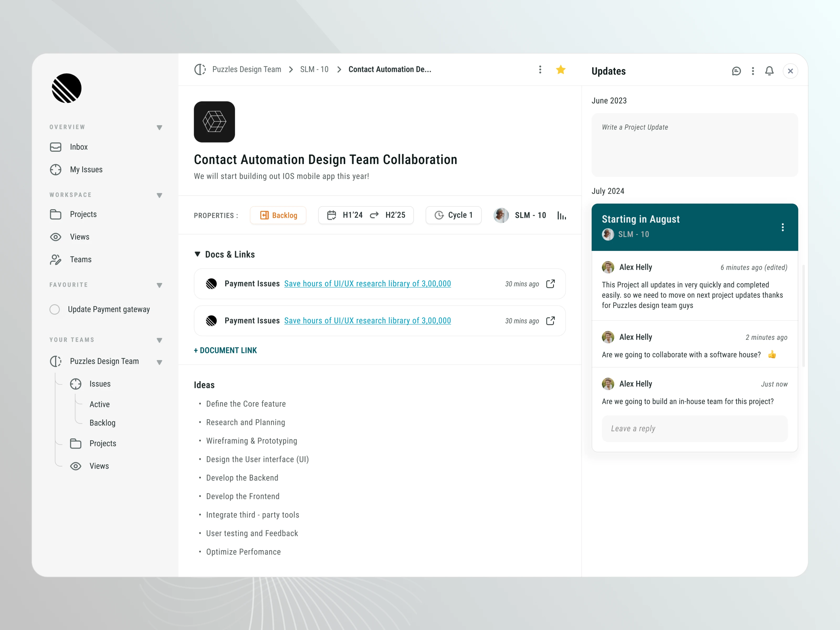Click the yellow favorite star icon
The width and height of the screenshot is (840, 630).
560,70
